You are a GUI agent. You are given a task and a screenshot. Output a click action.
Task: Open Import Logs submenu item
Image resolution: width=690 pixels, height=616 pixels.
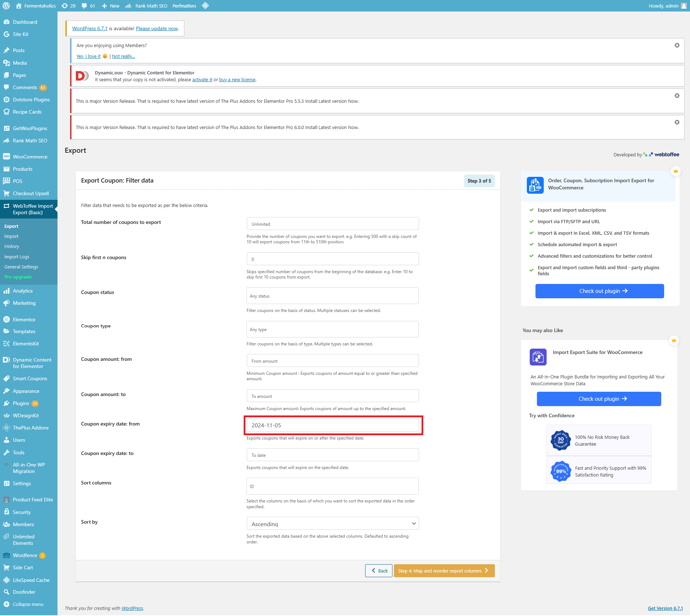click(17, 257)
